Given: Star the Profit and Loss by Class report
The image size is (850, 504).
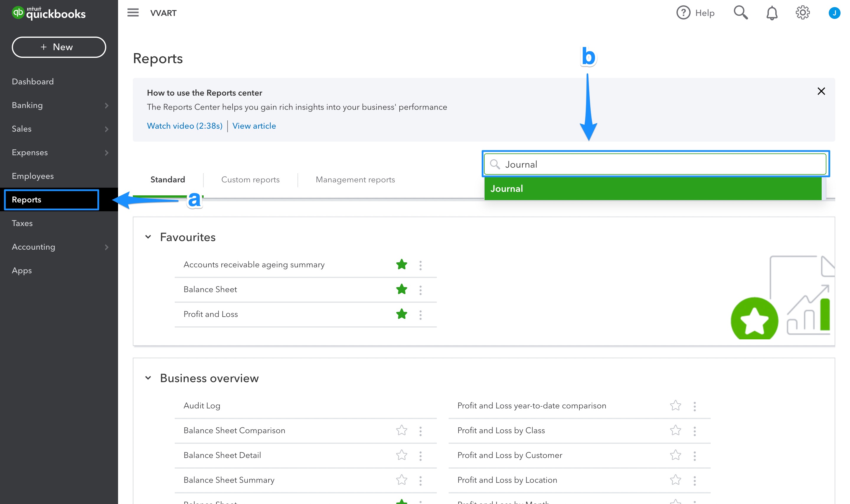Looking at the screenshot, I should (x=676, y=430).
